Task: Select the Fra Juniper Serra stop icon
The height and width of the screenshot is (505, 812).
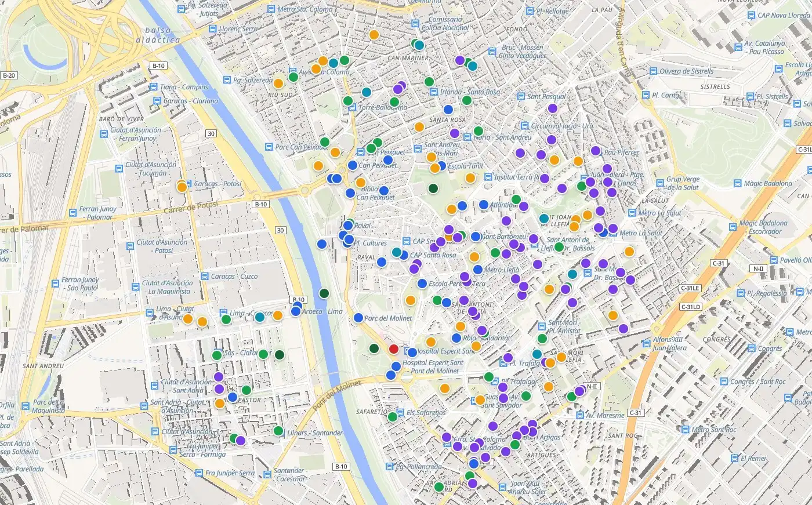Action: [198, 473]
